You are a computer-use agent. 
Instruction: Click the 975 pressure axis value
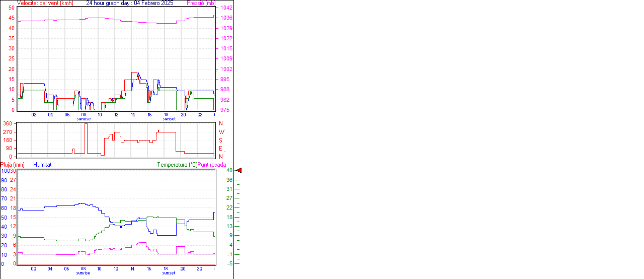pyautogui.click(x=224, y=110)
